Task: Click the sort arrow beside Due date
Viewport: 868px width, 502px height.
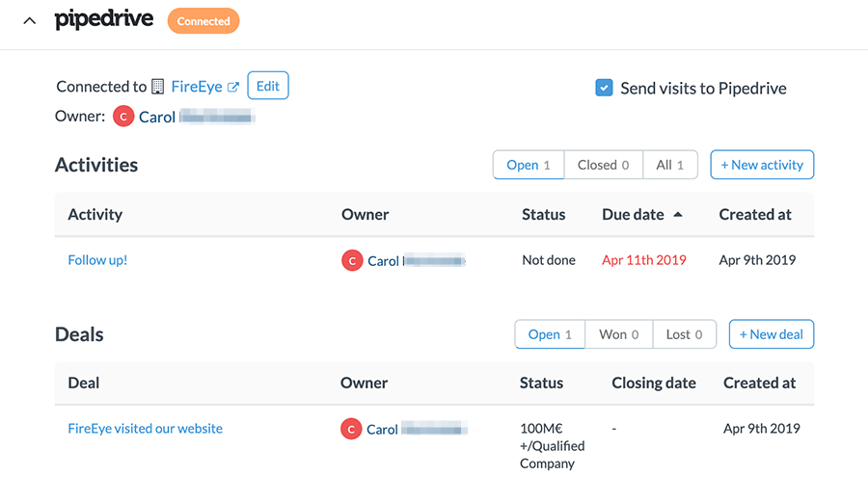Action: [678, 215]
